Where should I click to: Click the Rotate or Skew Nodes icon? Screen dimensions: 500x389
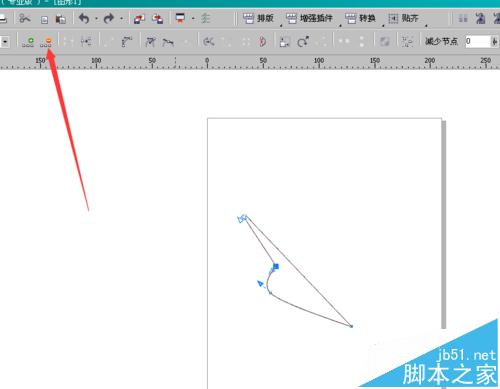point(303,42)
